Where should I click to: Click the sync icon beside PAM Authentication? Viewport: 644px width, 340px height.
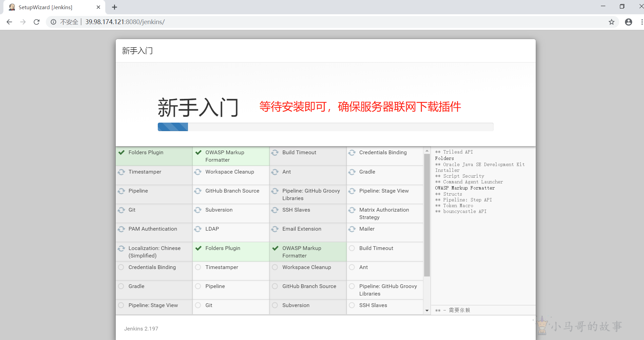[x=121, y=229]
